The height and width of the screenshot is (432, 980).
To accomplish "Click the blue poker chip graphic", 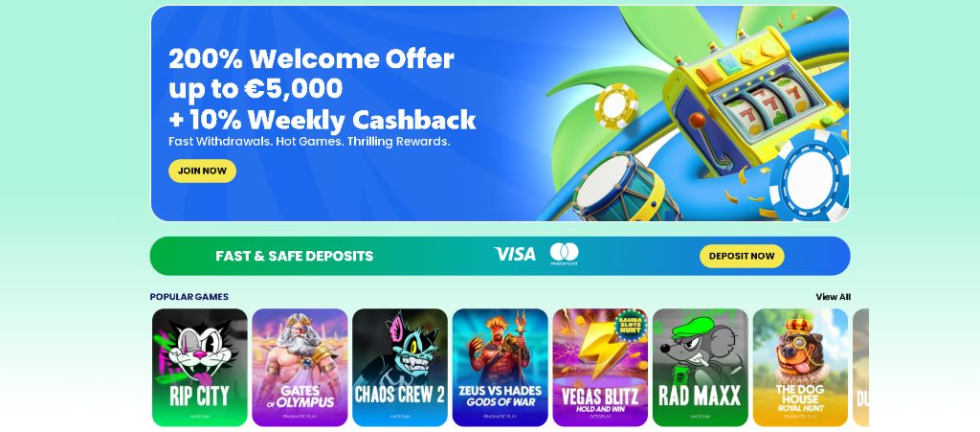I will tap(809, 175).
